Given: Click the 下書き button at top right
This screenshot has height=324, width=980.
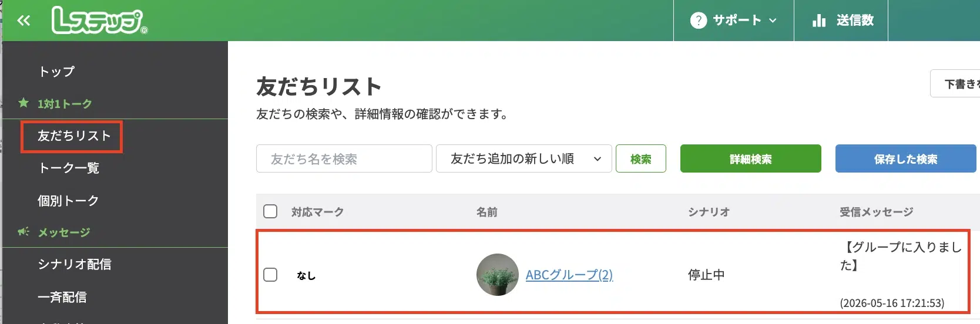Looking at the screenshot, I should tap(955, 84).
